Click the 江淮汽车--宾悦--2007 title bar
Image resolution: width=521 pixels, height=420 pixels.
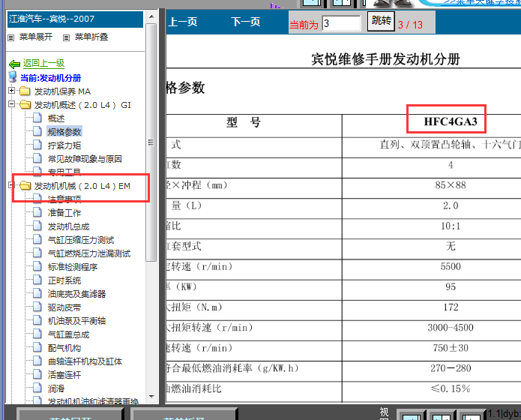pyautogui.click(x=75, y=19)
